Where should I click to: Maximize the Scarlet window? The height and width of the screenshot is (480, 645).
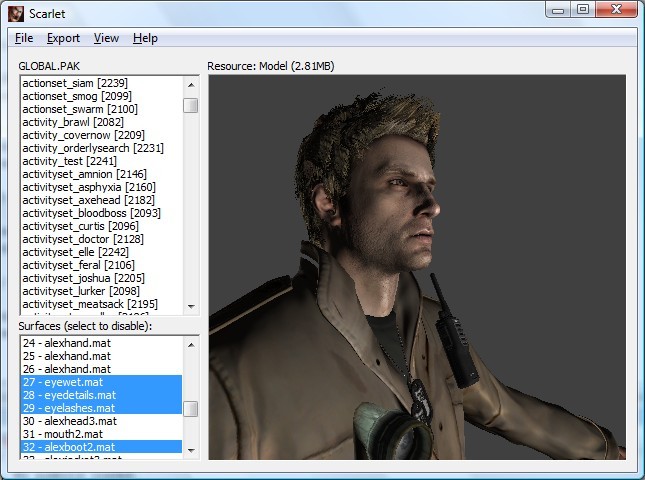[583, 10]
